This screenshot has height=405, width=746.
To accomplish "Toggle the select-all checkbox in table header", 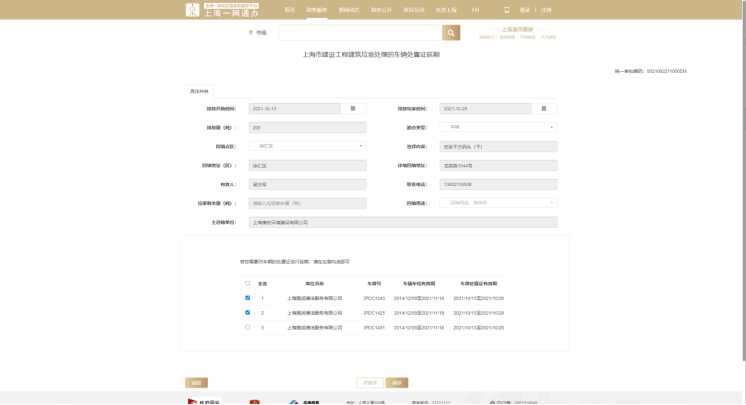I will coord(247,283).
